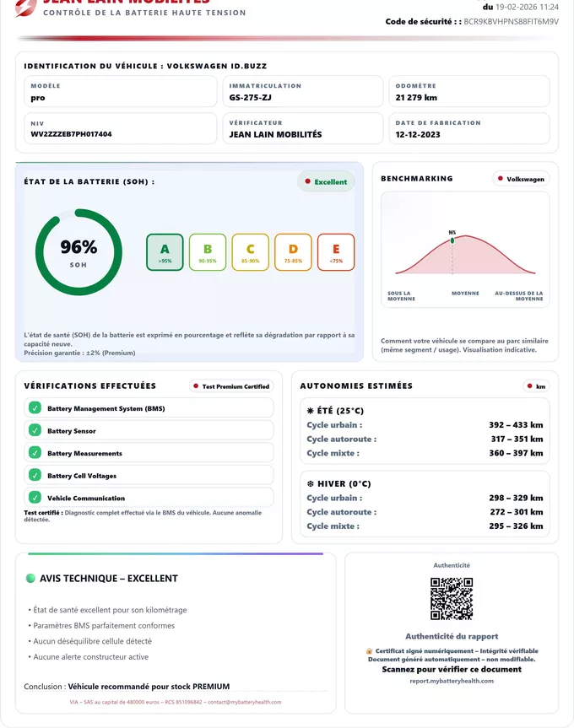Click the SOUS LA MOYENNE axis label
The image size is (574, 728).
point(401,296)
